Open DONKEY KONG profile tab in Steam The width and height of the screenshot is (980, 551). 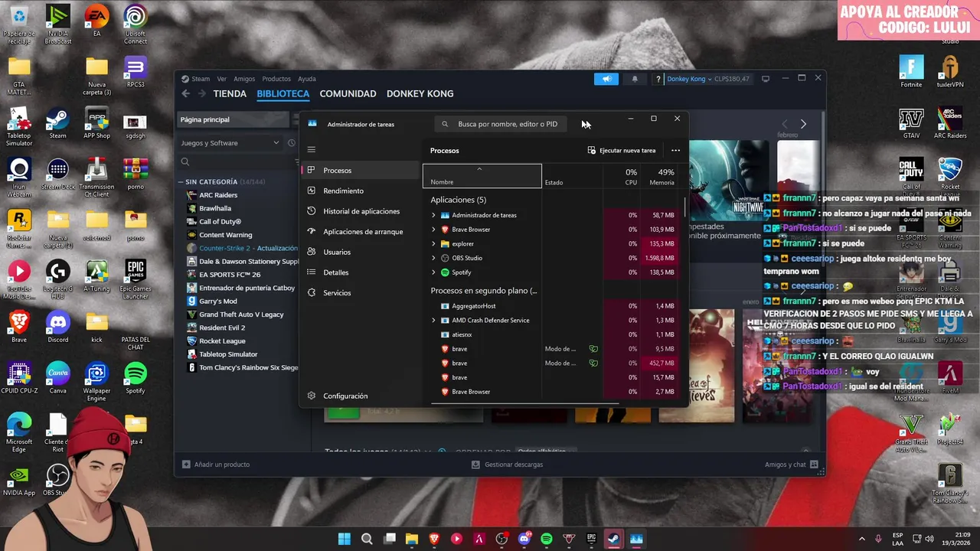coord(420,93)
